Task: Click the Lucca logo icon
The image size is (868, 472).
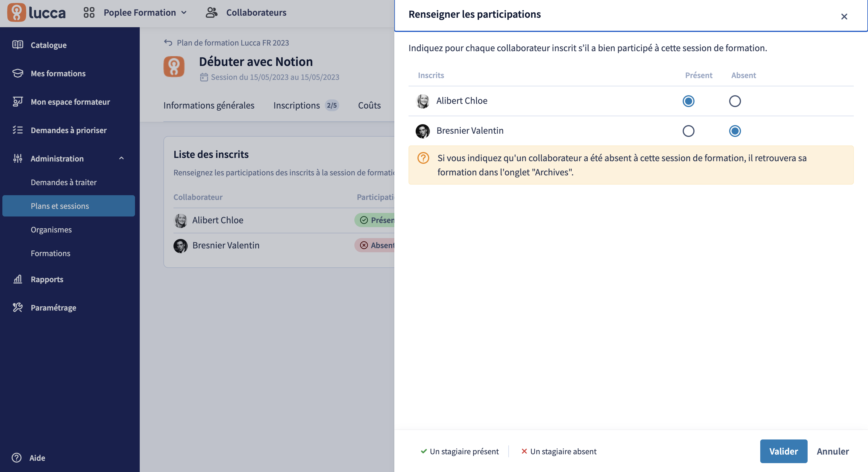Action: tap(17, 12)
